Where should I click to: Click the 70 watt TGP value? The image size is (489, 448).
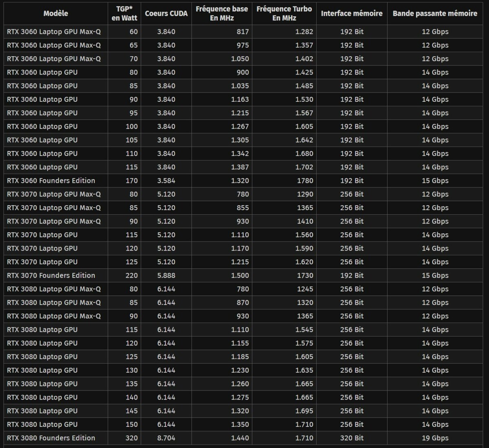[x=134, y=59]
